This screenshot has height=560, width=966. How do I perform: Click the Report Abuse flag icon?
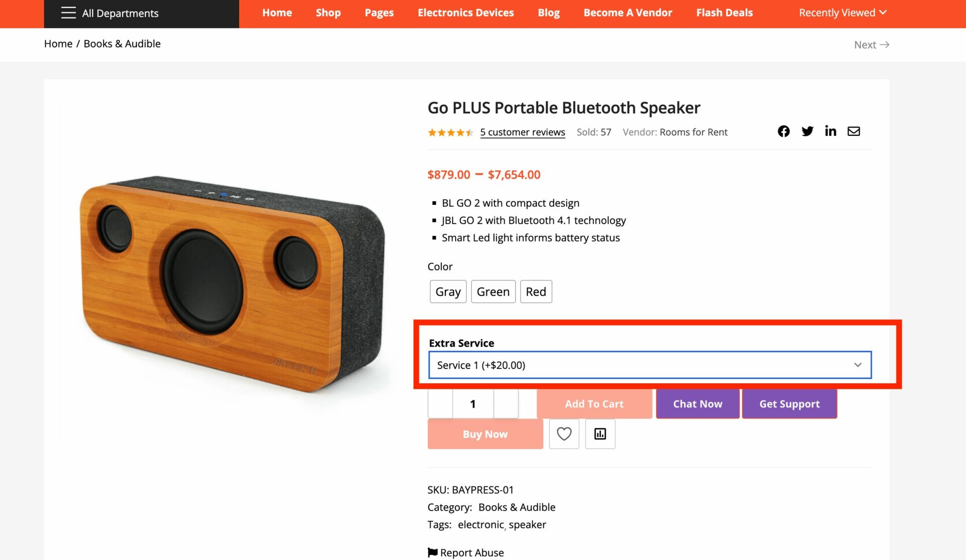(x=432, y=552)
